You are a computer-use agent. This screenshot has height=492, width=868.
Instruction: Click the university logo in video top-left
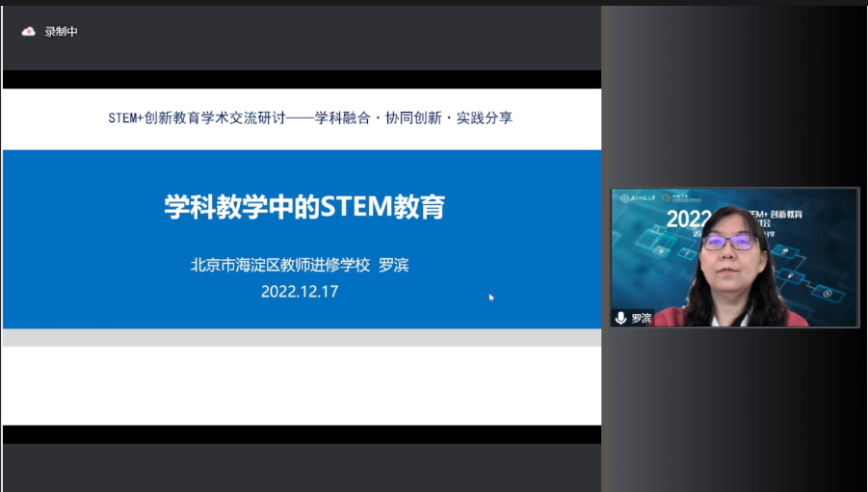pos(638,198)
